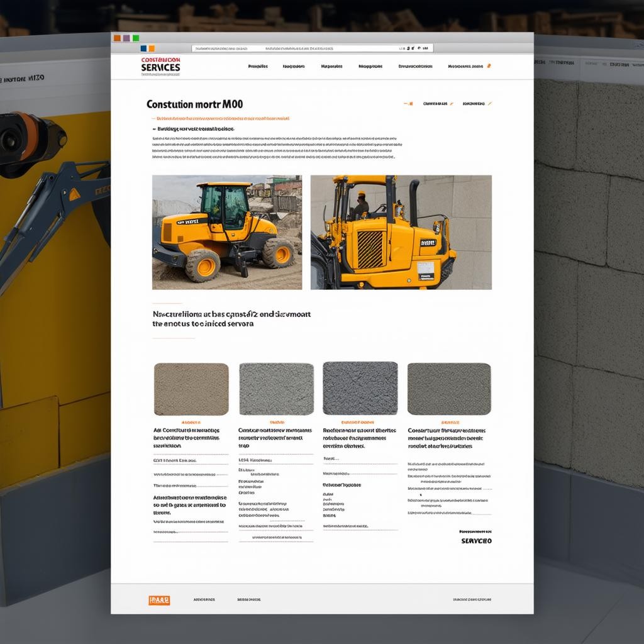Open the third navigation menu item
Image resolution: width=644 pixels, height=644 pixels.
coord(331,66)
